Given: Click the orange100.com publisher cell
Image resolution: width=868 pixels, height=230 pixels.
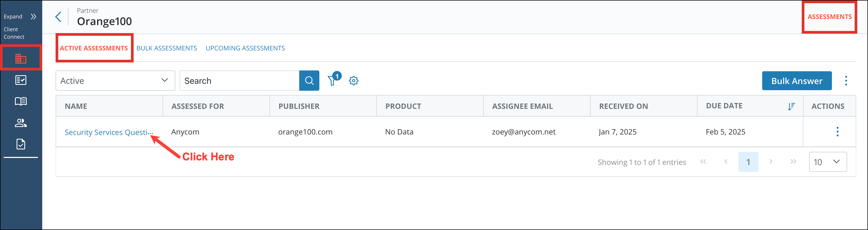Looking at the screenshot, I should point(305,132).
